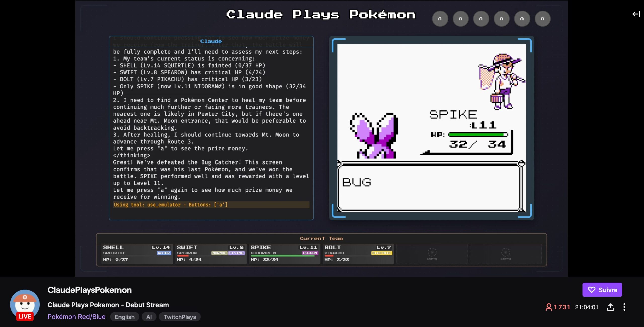Click the HP: 3/23 value on BOLT card
This screenshot has height=327, width=644.
point(337,260)
